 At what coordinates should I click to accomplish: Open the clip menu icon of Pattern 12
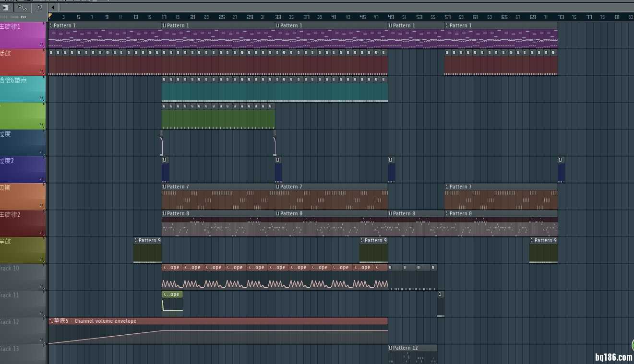click(391, 348)
